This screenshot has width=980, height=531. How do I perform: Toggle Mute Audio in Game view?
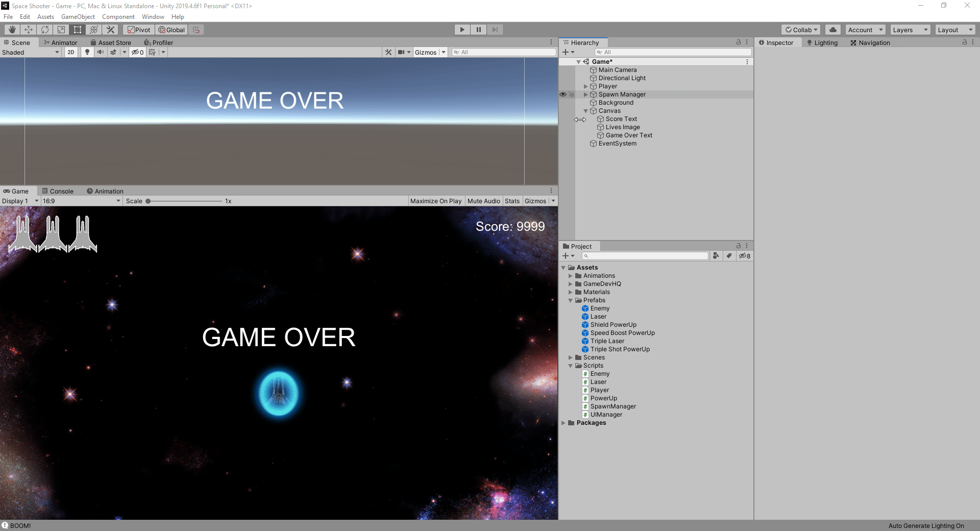(483, 201)
